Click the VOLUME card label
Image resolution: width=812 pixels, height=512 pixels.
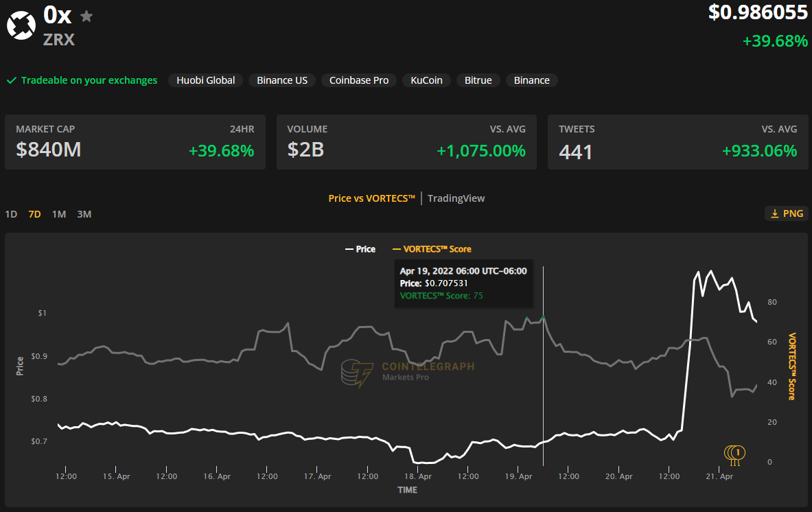308,129
